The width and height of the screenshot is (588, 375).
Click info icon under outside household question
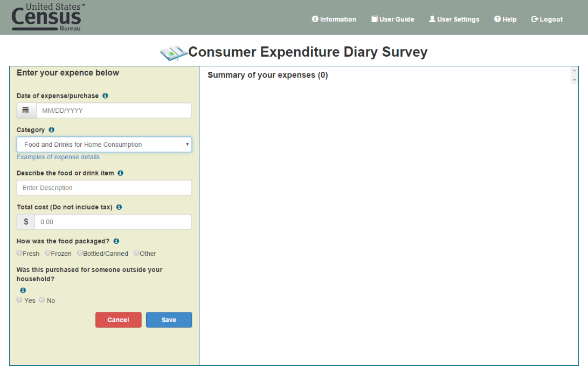[x=23, y=290]
